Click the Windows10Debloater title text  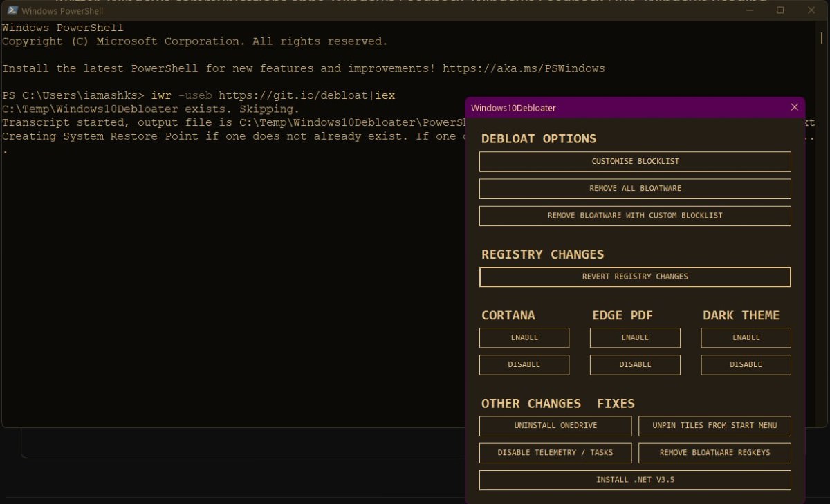(513, 108)
